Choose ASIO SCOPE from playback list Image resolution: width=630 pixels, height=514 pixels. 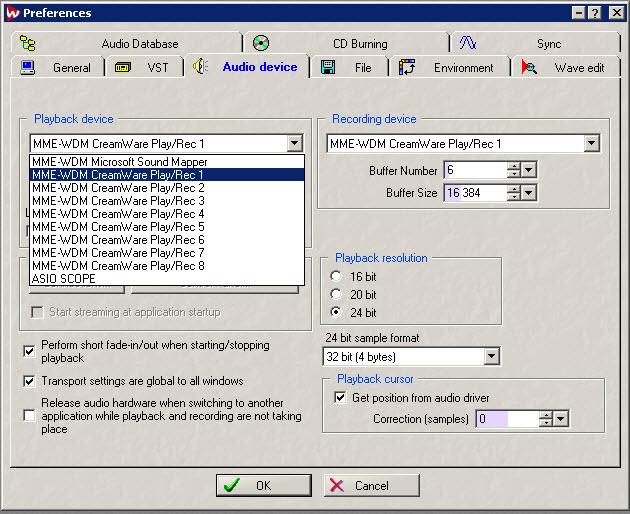[64, 279]
